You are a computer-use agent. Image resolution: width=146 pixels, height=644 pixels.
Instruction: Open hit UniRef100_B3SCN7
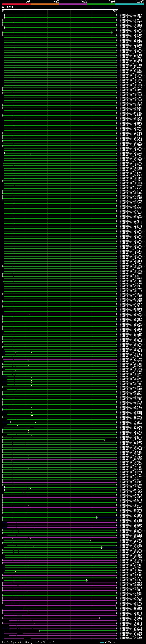(131, 334)
